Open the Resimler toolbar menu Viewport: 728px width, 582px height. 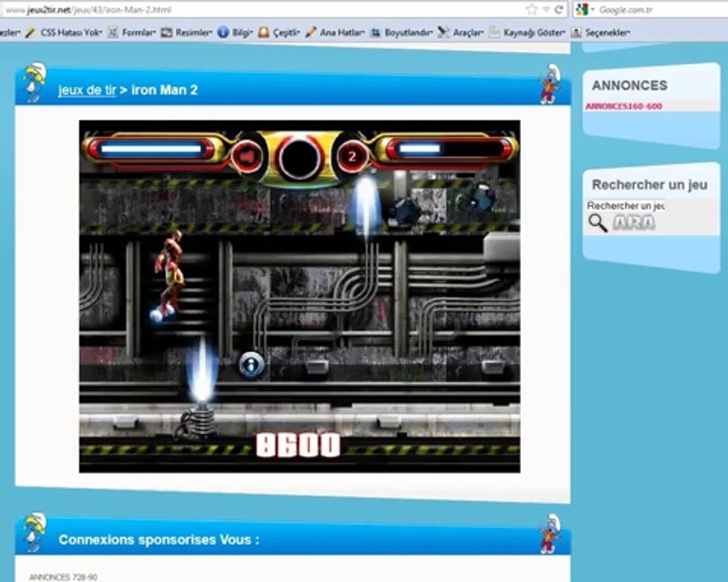click(x=187, y=32)
